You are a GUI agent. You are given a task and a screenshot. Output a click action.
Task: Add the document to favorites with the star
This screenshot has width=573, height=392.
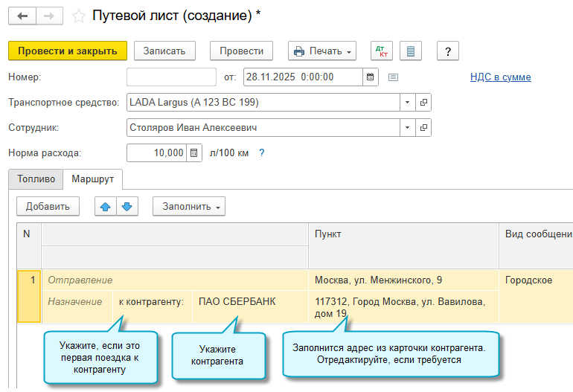[x=78, y=16]
